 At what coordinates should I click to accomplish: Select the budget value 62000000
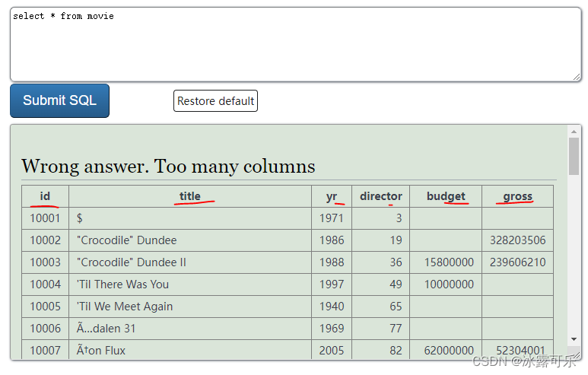click(446, 350)
